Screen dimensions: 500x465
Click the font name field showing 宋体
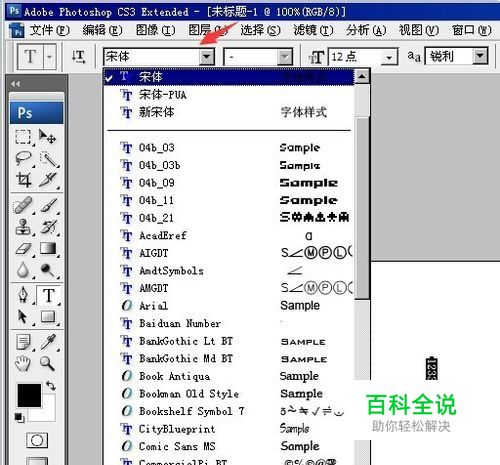152,57
